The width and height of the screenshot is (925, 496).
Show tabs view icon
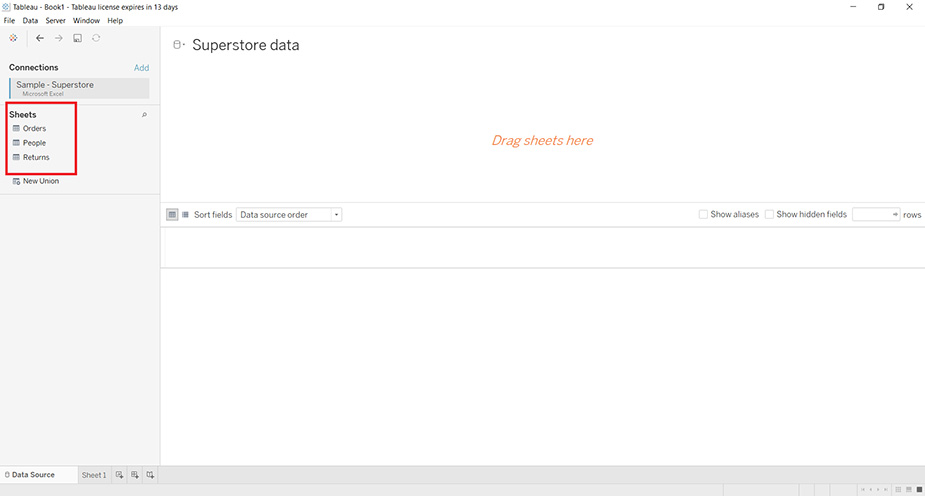[x=919, y=490]
